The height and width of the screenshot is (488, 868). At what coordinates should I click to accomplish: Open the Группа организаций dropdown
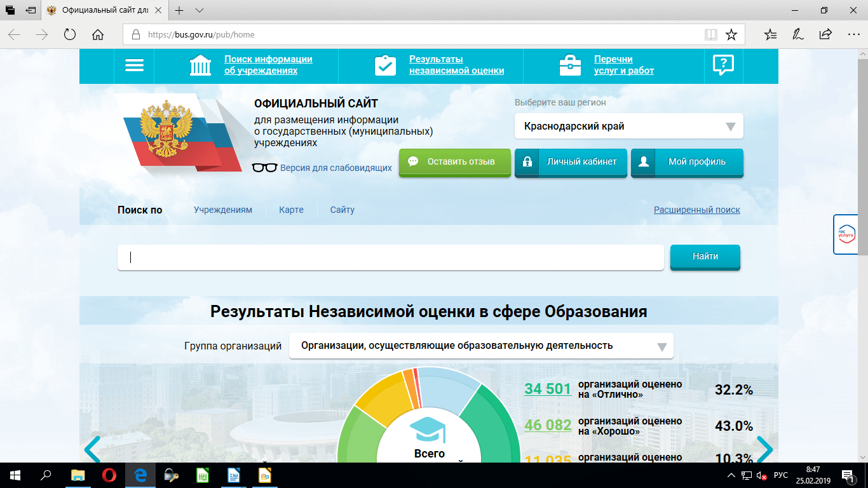coord(661,347)
